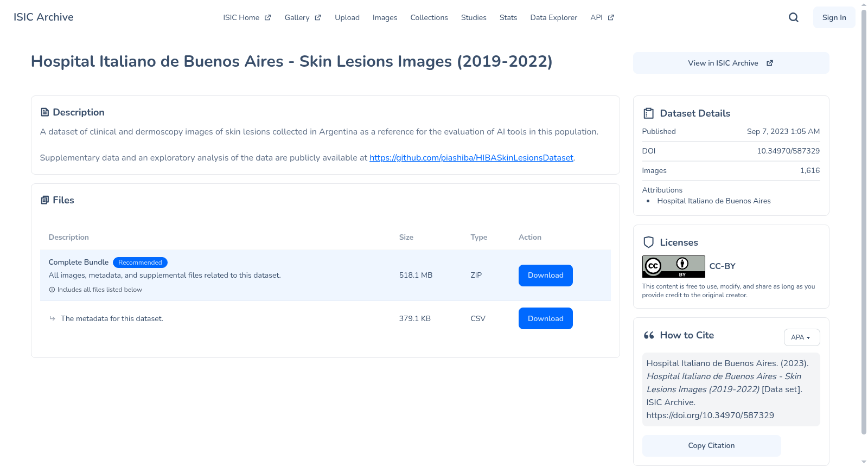The image size is (868, 467).
Task: Click View in ISIC Archive button
Action: click(731, 63)
